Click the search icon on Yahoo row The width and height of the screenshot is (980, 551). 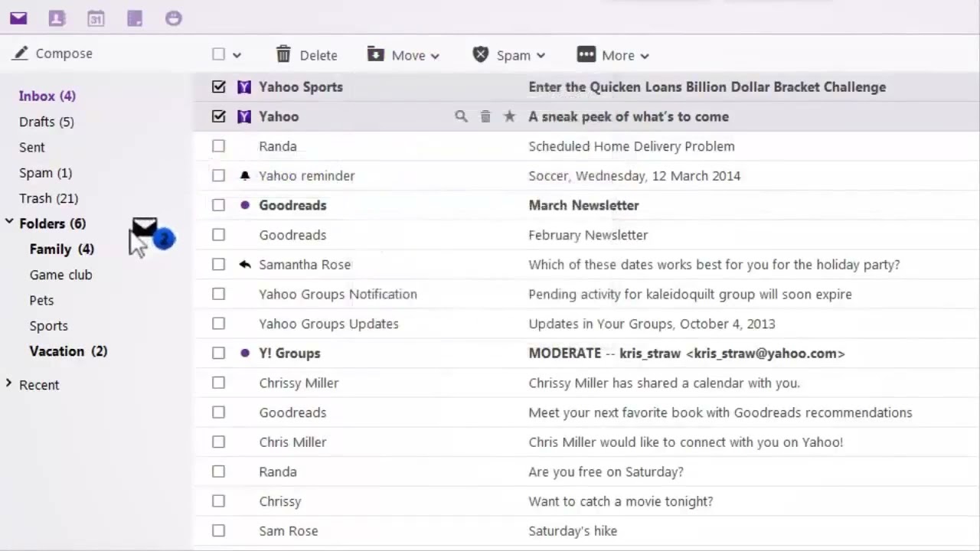click(461, 116)
